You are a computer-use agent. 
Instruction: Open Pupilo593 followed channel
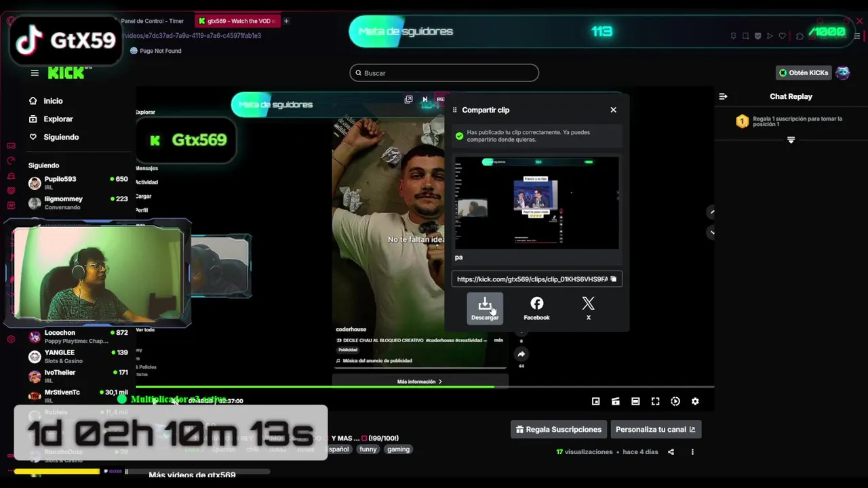[x=78, y=183]
